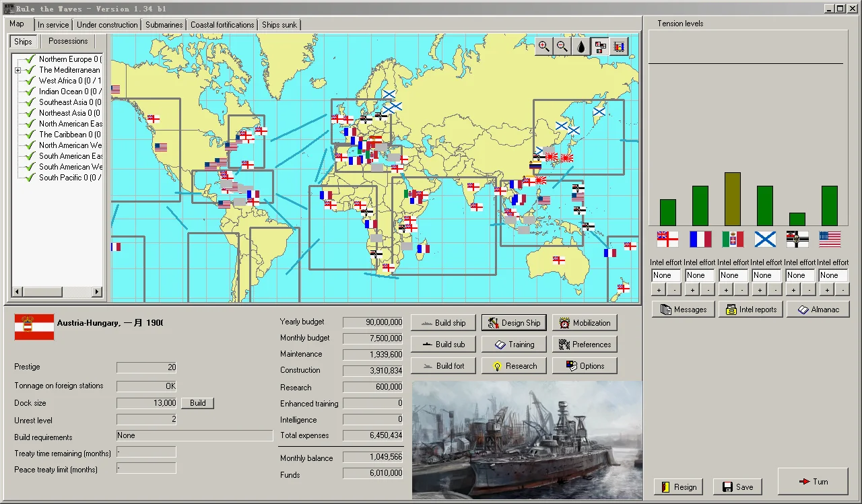The image size is (862, 504).
Task: Select Northern Europe in the ships tree
Action: coord(70,59)
